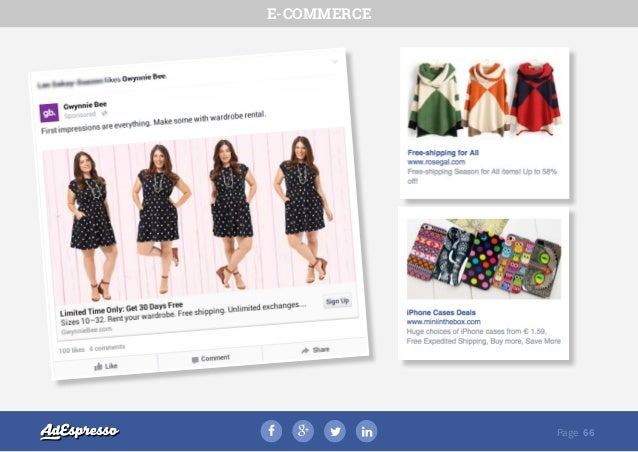This screenshot has width=638, height=452.
Task: Visit www.rosegal.com link
Action: point(436,162)
